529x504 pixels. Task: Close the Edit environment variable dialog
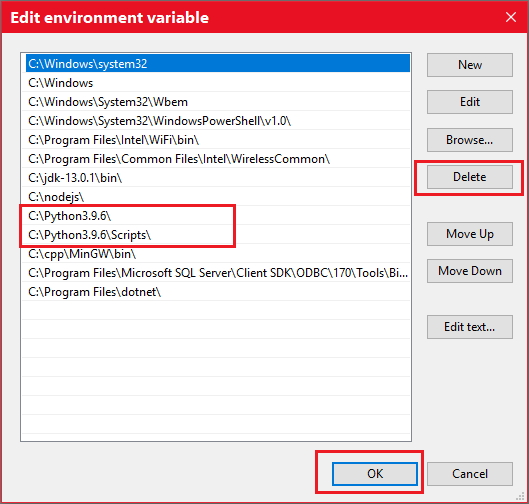511,17
